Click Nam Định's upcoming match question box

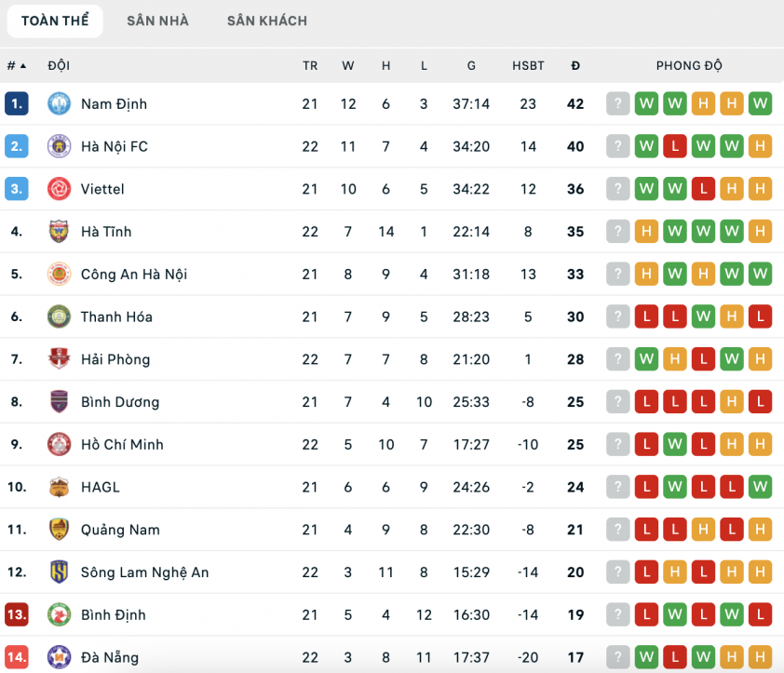coord(618,104)
